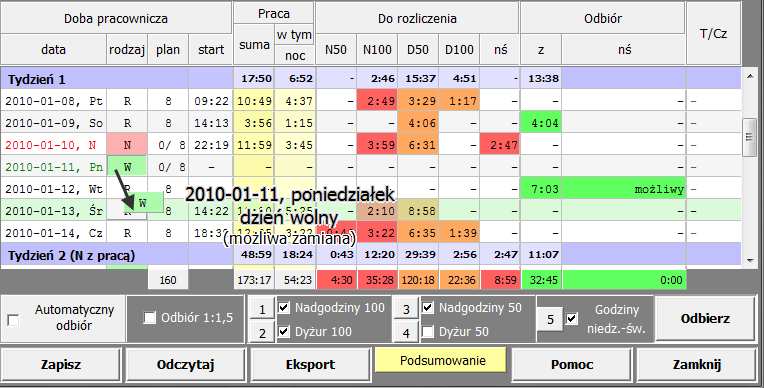
Task: Click start time 09:22
Action: point(211,101)
